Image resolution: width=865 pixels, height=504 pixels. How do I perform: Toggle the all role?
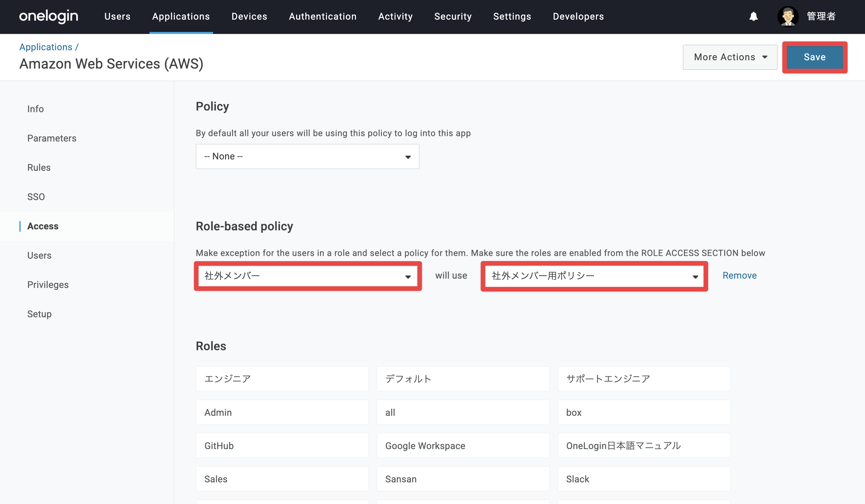463,412
